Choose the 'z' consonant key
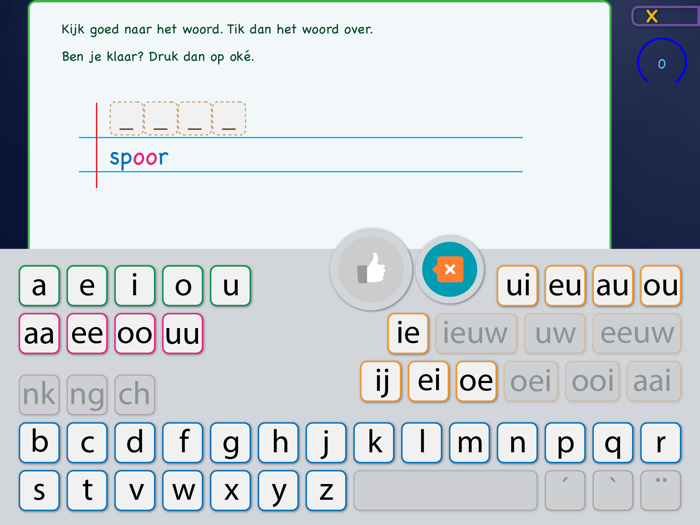Image resolution: width=700 pixels, height=525 pixels. 326,490
